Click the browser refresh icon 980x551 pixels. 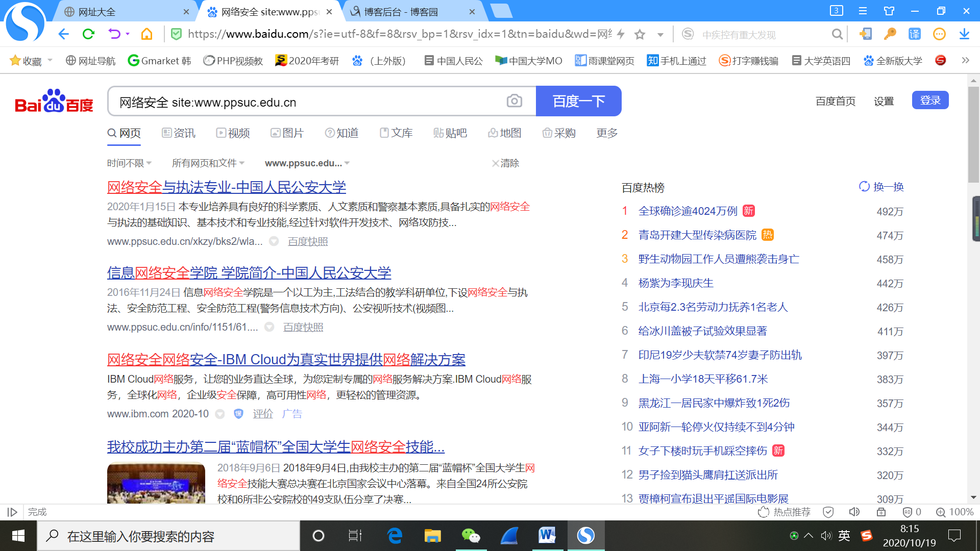[88, 34]
